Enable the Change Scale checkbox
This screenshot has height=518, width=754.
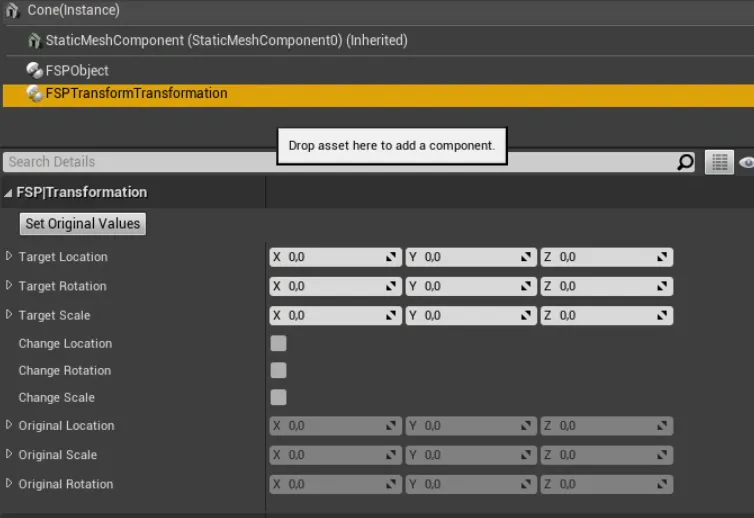tap(279, 397)
